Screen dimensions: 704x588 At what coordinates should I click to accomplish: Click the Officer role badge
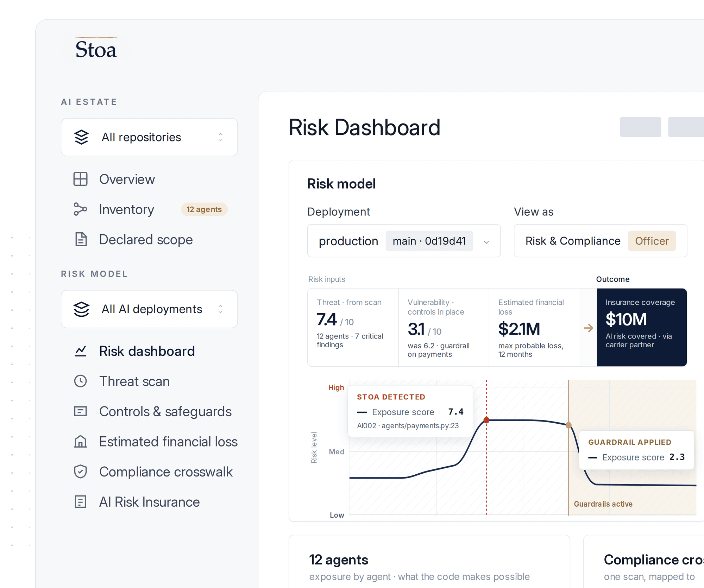(x=652, y=241)
